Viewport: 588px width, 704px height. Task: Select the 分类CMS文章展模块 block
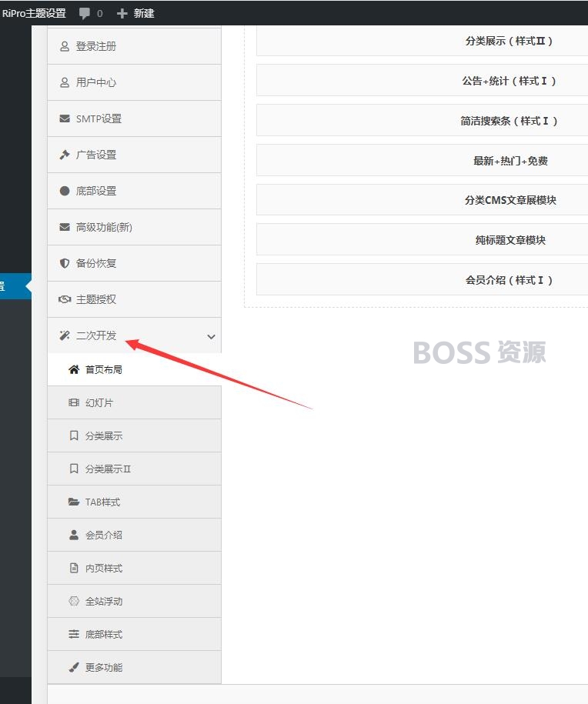coord(423,200)
